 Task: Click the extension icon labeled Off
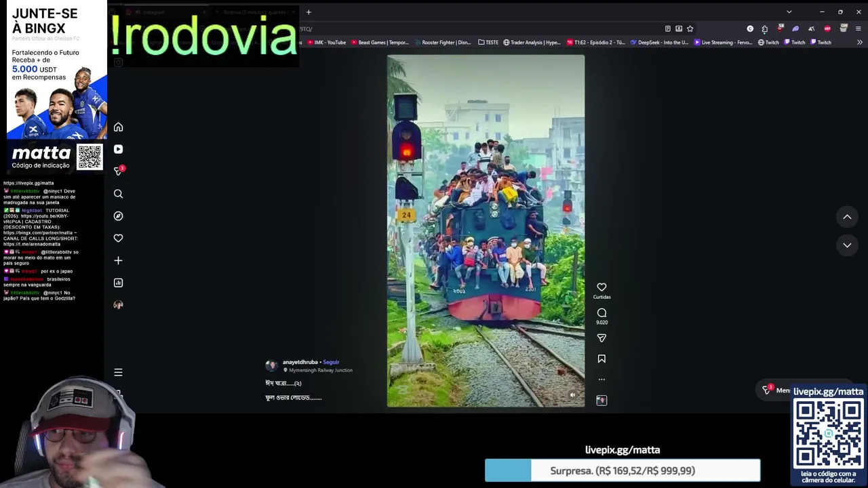[844, 28]
